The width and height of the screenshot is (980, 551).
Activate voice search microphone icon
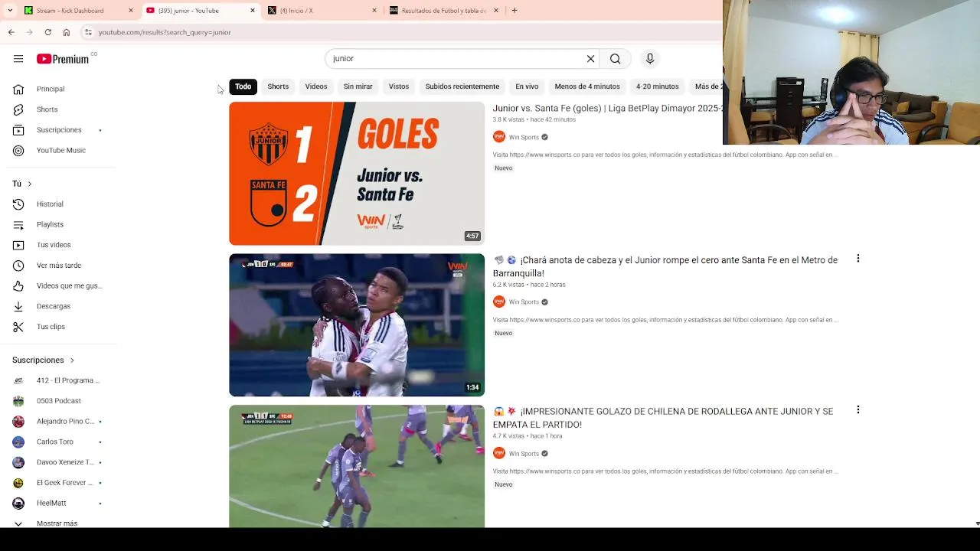tap(650, 59)
